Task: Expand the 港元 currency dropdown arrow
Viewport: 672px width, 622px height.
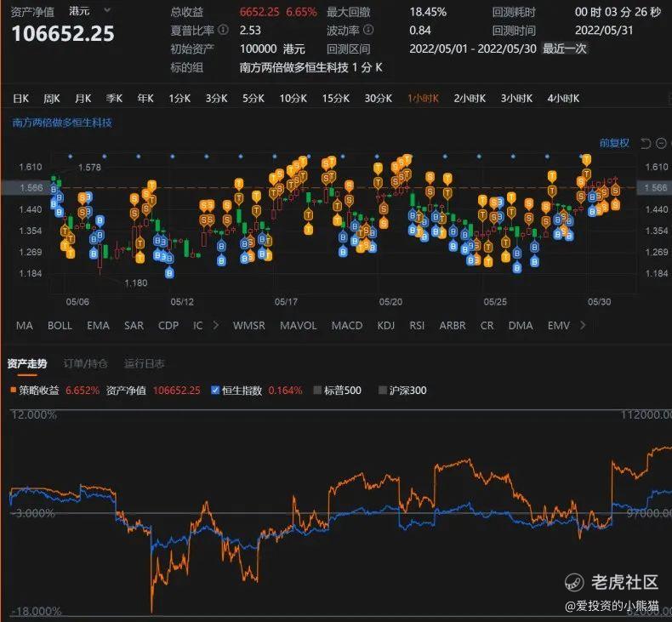Action: (107, 10)
